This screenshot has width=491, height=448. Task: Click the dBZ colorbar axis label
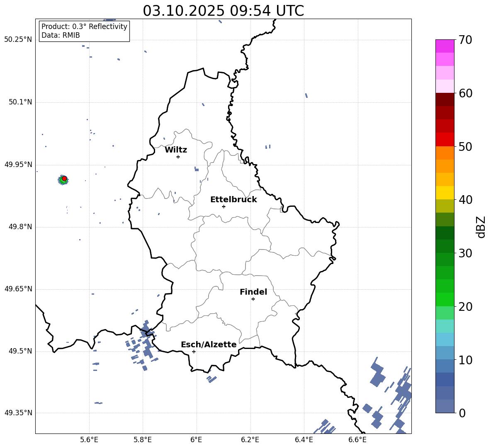click(481, 227)
